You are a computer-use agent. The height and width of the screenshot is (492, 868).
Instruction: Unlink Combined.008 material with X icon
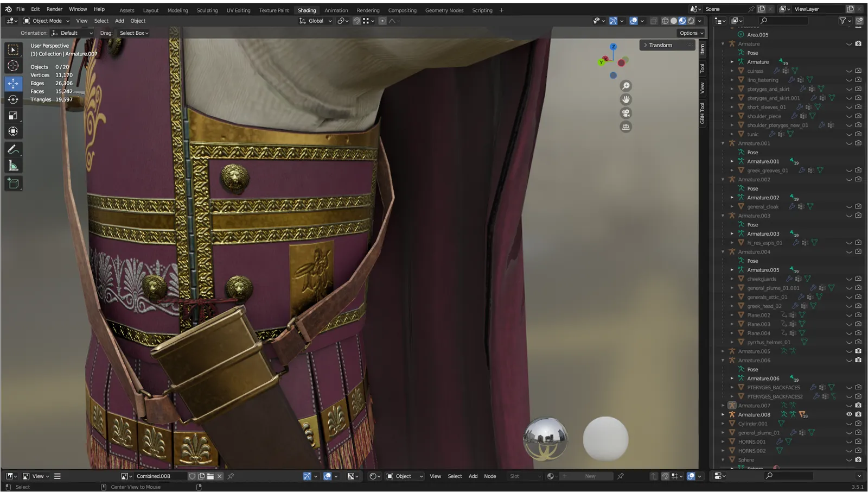(220, 476)
